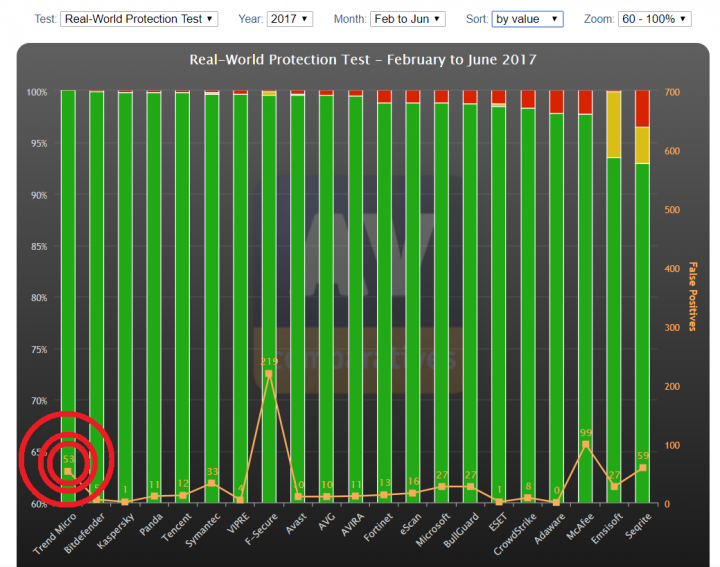Click the 700 label on right axis
This screenshot has height=567, width=720.
pos(672,92)
